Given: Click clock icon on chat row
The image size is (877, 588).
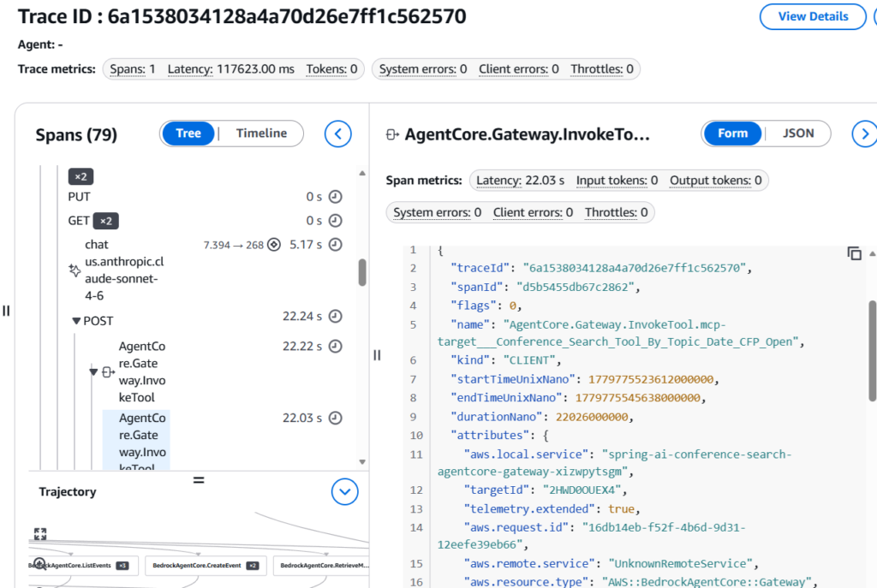Looking at the screenshot, I should tap(335, 245).
